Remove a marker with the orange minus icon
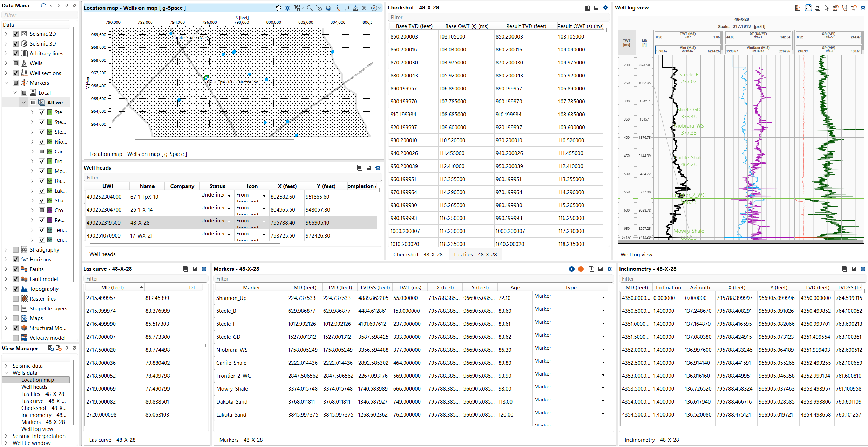Viewport: 868px width, 447px height. pos(581,269)
